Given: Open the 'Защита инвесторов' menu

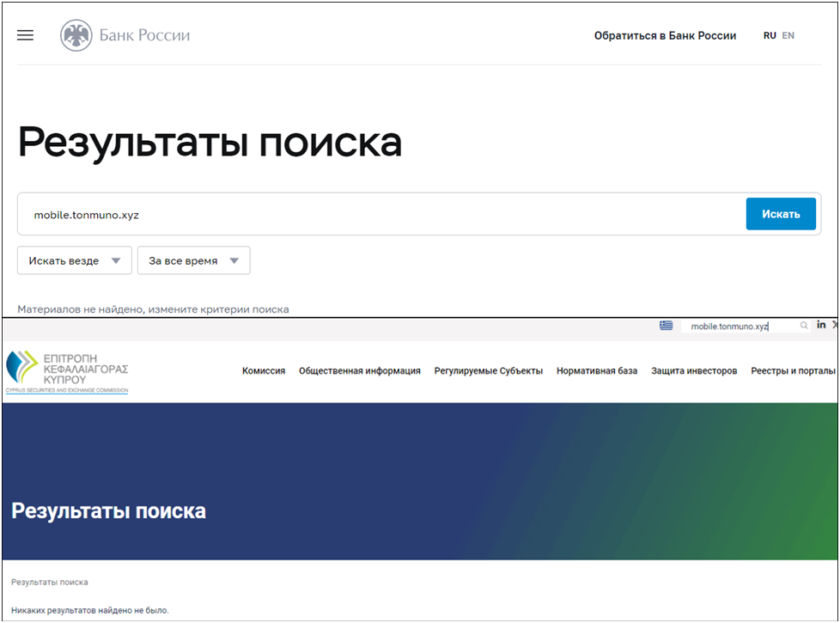Looking at the screenshot, I should pos(694,371).
